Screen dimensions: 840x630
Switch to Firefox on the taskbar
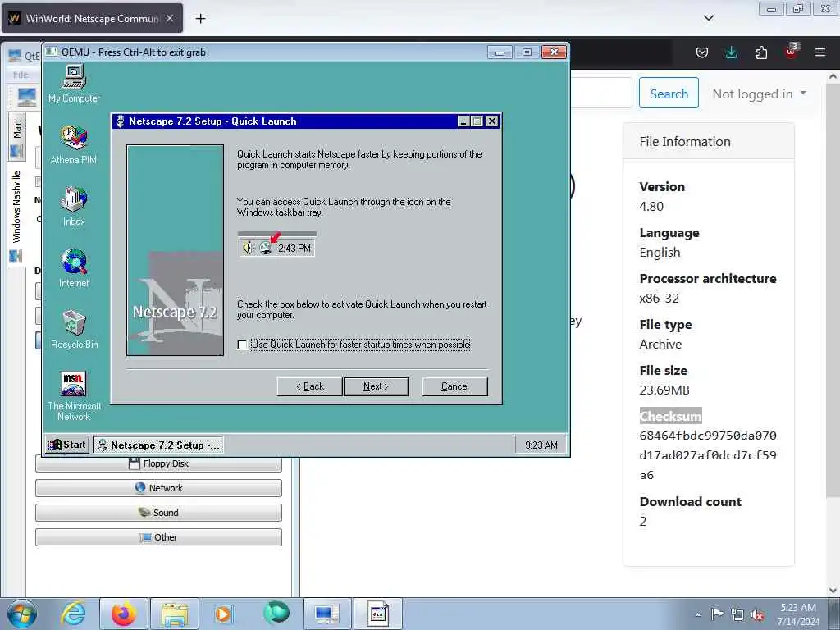(123, 614)
